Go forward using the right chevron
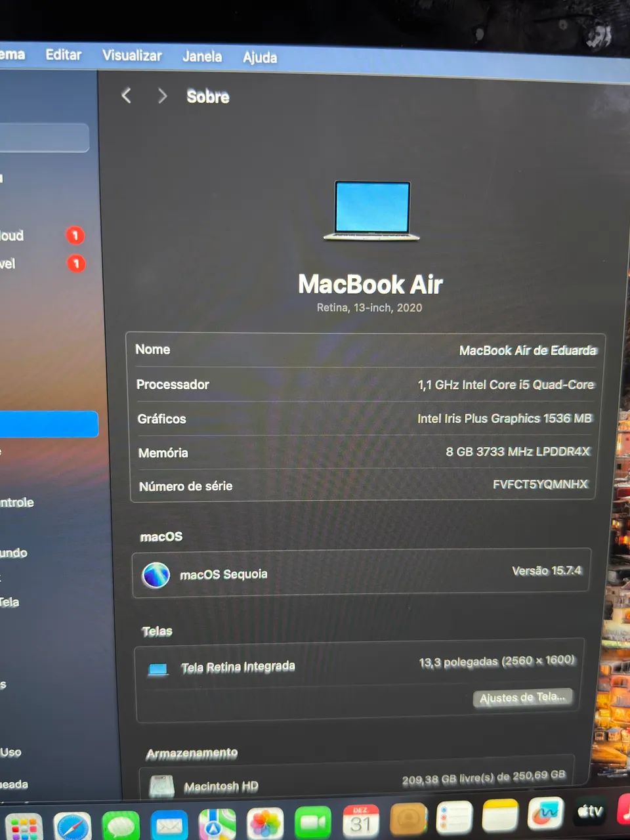This screenshot has height=840, width=630. 162,96
